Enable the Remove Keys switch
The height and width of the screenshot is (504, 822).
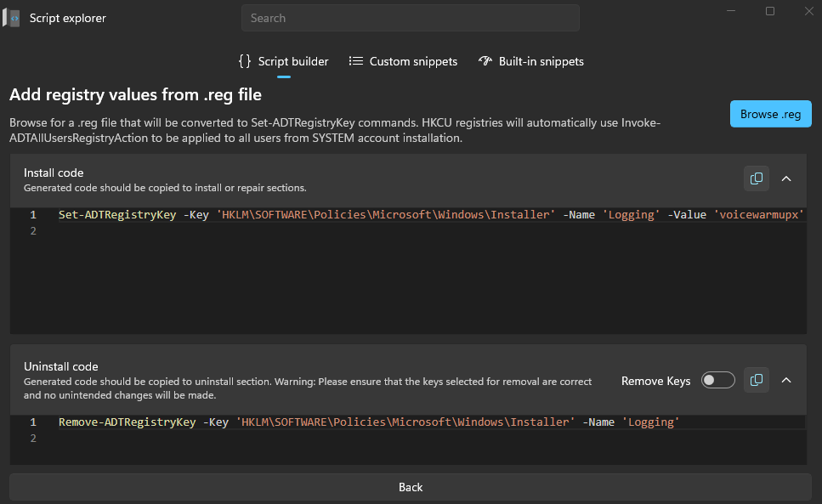[x=717, y=381]
